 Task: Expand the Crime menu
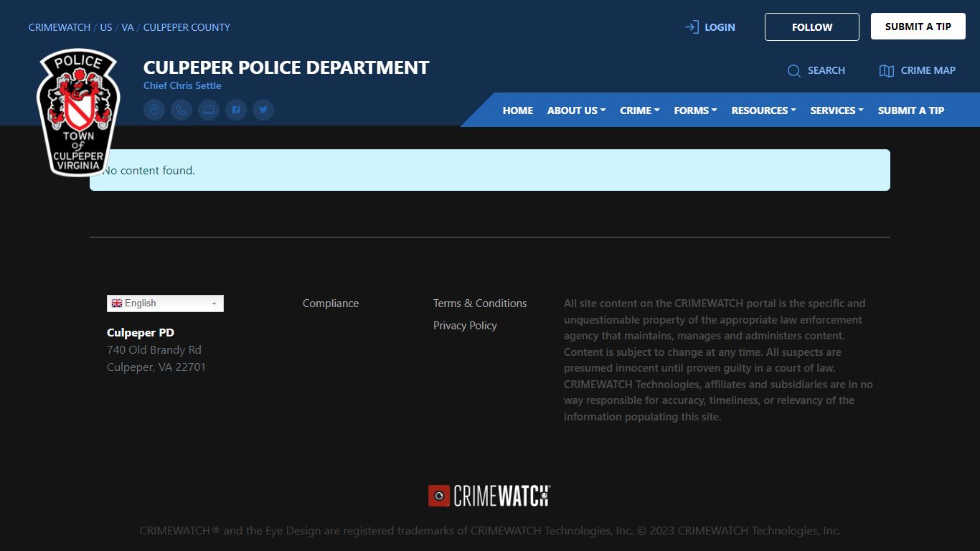tap(640, 110)
